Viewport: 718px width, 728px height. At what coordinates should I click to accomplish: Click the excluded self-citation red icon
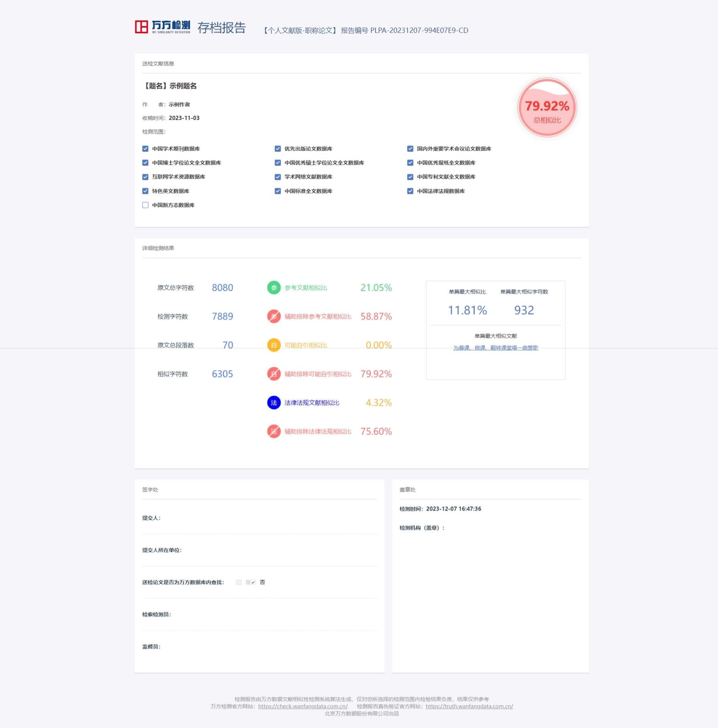point(273,374)
